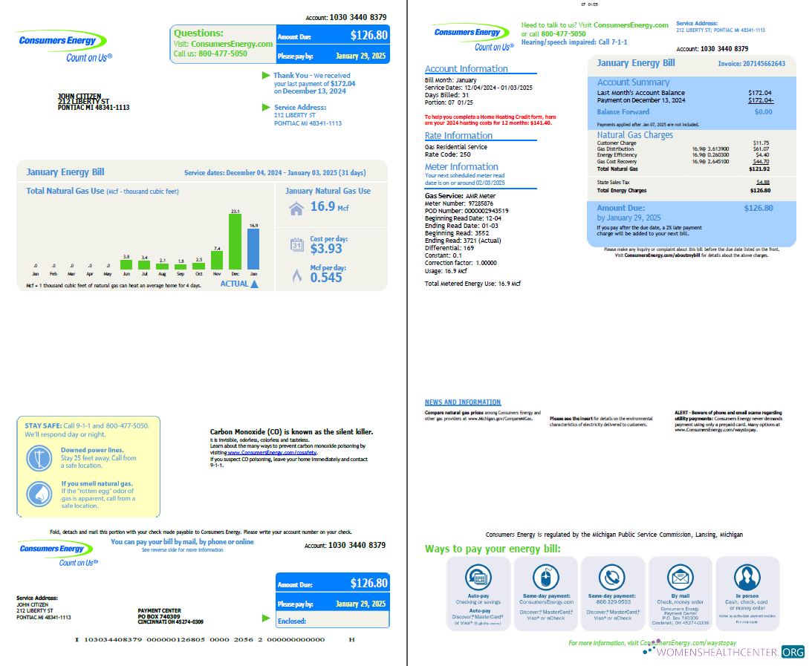Image resolution: width=812 pixels, height=666 pixels.
Task: Click the green arrow beside Service Address
Action: pyautogui.click(x=265, y=108)
